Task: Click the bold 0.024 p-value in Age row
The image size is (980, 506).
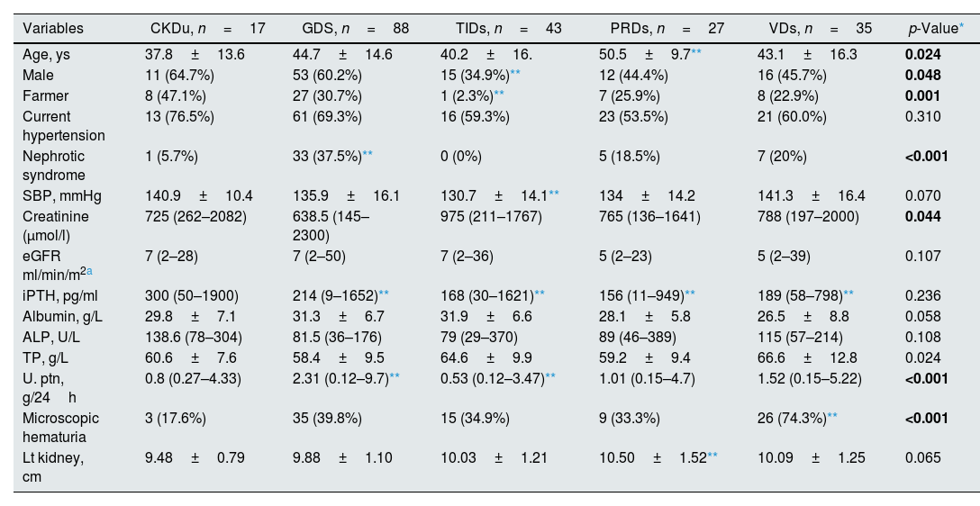Action: click(922, 54)
